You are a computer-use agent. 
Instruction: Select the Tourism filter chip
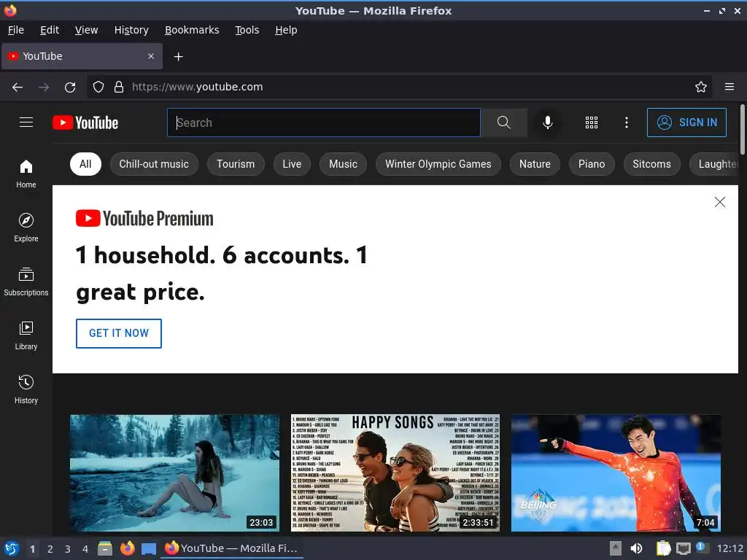(236, 164)
